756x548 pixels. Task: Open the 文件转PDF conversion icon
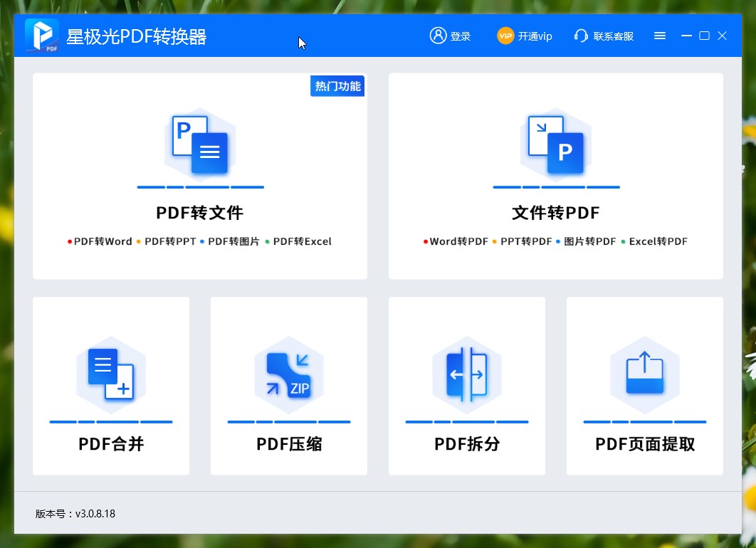(556, 147)
